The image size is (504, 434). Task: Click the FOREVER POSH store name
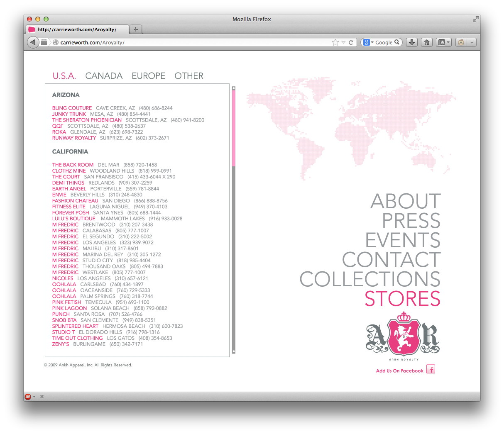(71, 213)
